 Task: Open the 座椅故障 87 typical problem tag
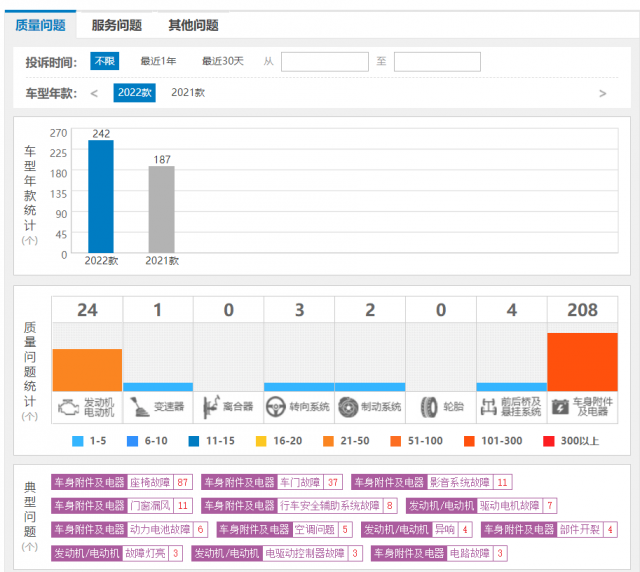(122, 482)
